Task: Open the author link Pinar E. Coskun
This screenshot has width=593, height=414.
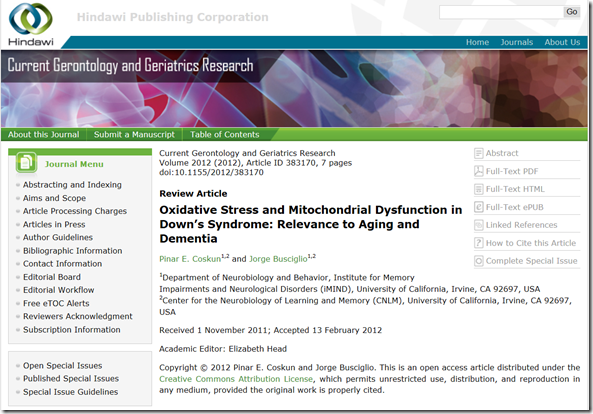Action: (190, 259)
